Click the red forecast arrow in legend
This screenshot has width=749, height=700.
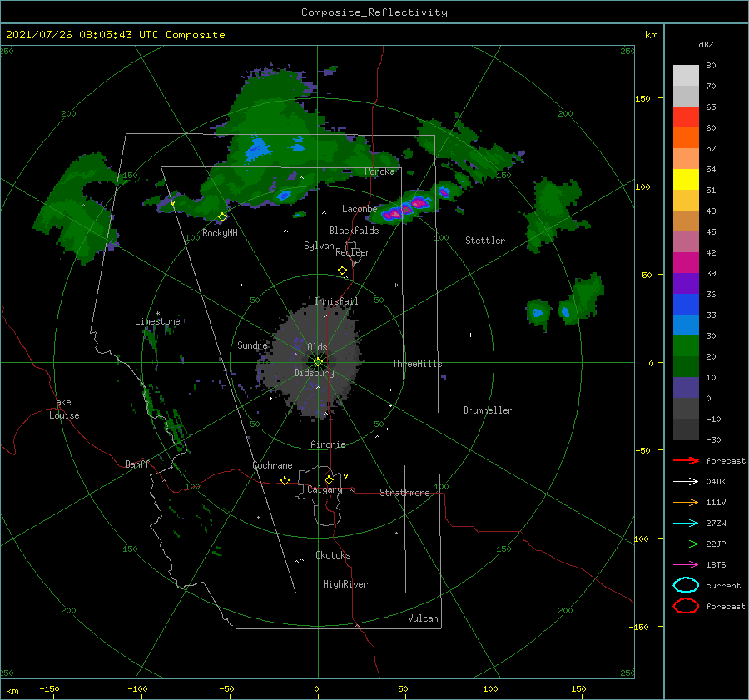tap(686, 460)
